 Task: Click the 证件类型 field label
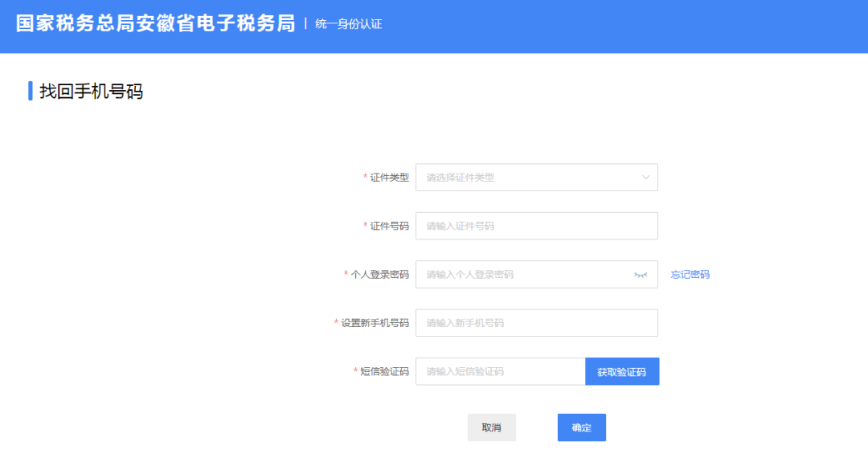389,178
